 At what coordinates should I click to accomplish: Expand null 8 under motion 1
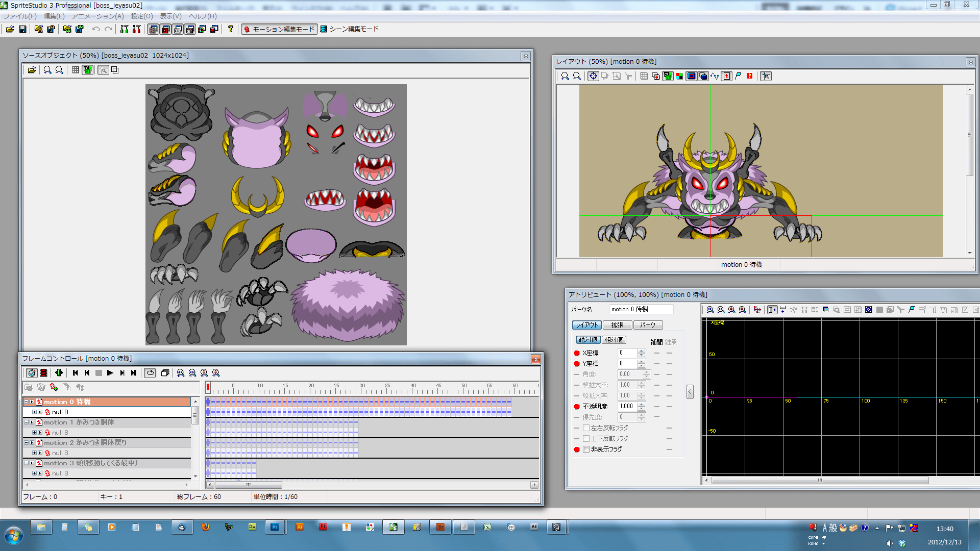coord(34,433)
